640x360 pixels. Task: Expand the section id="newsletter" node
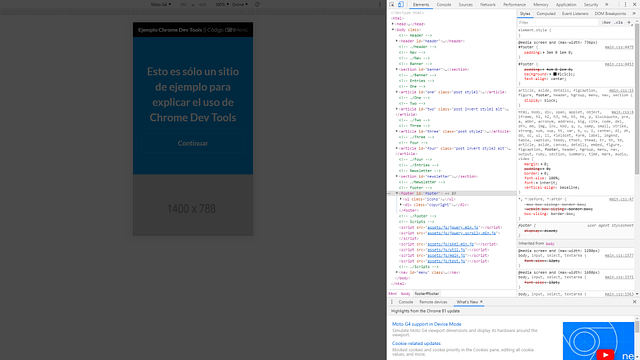397,176
